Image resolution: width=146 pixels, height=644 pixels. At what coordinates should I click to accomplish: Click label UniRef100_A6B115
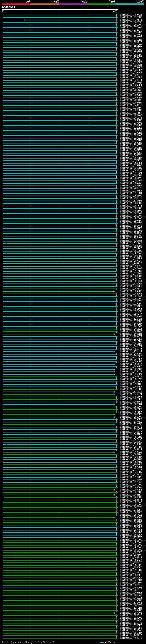pos(131,635)
